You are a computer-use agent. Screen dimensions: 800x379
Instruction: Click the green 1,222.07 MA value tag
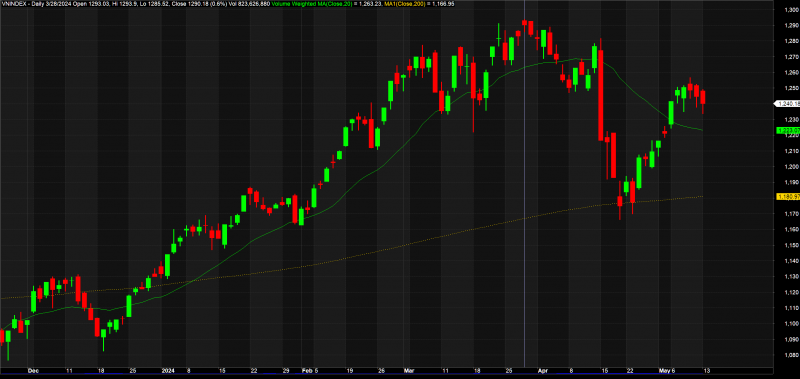point(787,131)
